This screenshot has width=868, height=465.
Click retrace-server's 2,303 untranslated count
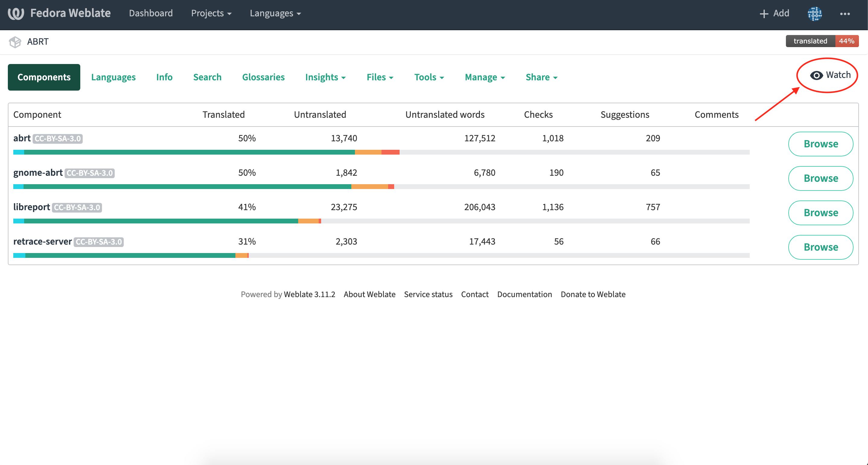pos(346,242)
